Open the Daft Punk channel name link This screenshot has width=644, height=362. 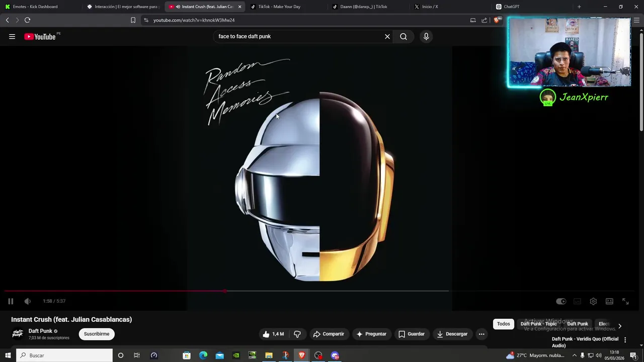click(40, 331)
